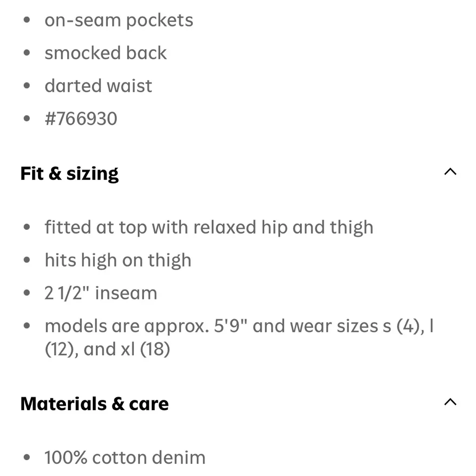This screenshot has height=476, width=476.
Task: Click the chevron next to Fit & sizing
Action: (450, 172)
